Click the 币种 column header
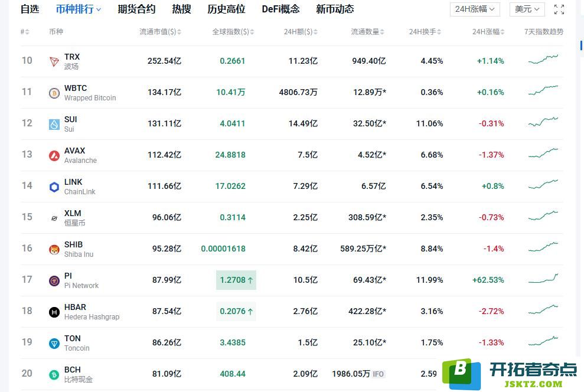 pos(56,32)
